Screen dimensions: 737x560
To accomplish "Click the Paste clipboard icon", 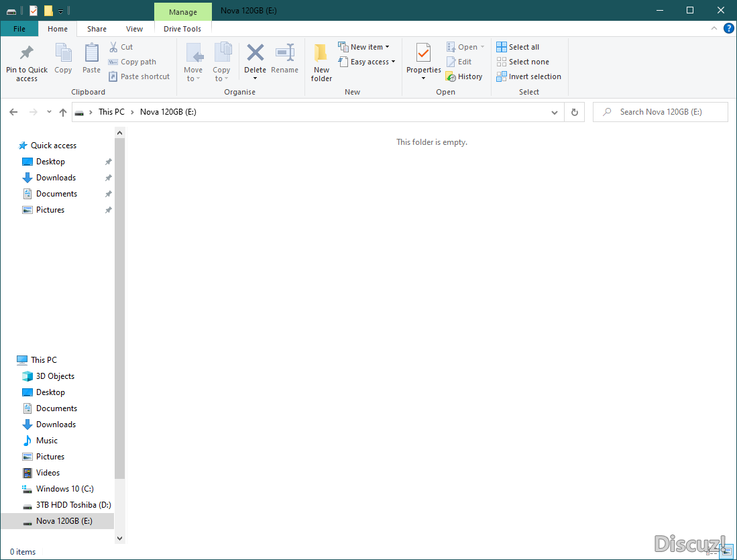I will pos(92,52).
